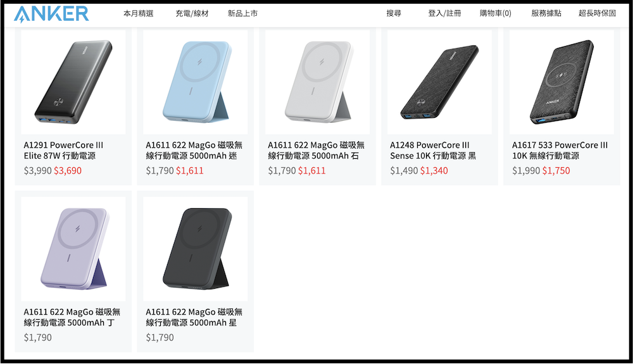Open the 購物車 shopping cart
633x364 pixels.
click(x=495, y=13)
